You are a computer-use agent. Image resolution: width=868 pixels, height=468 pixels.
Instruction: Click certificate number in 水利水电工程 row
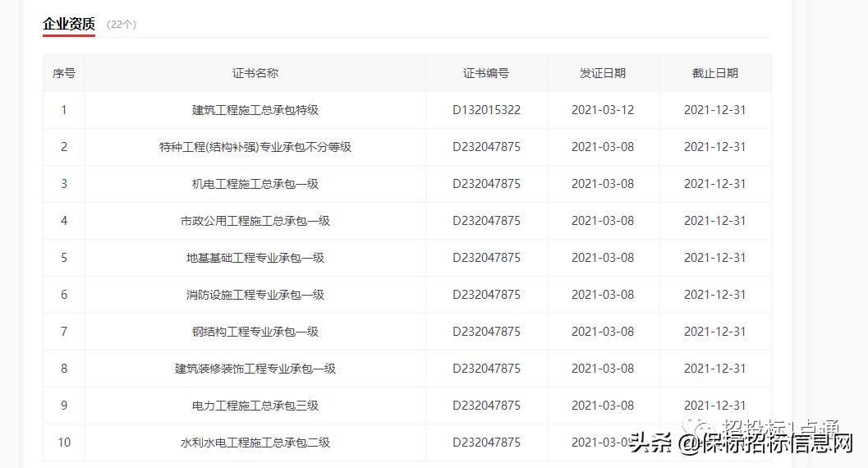pos(487,443)
